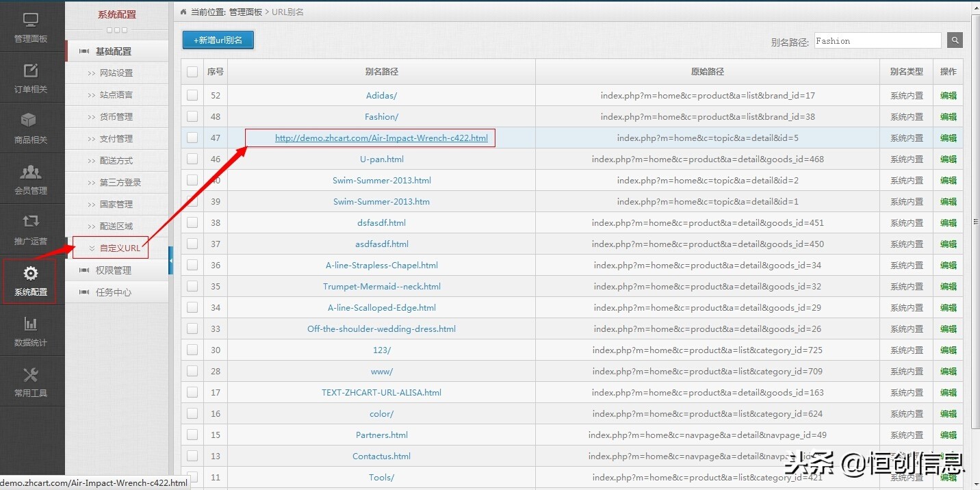Check the box for row 39 Swim-Summer-2013.htm
Image resolution: width=980 pixels, height=490 pixels.
pyautogui.click(x=192, y=202)
